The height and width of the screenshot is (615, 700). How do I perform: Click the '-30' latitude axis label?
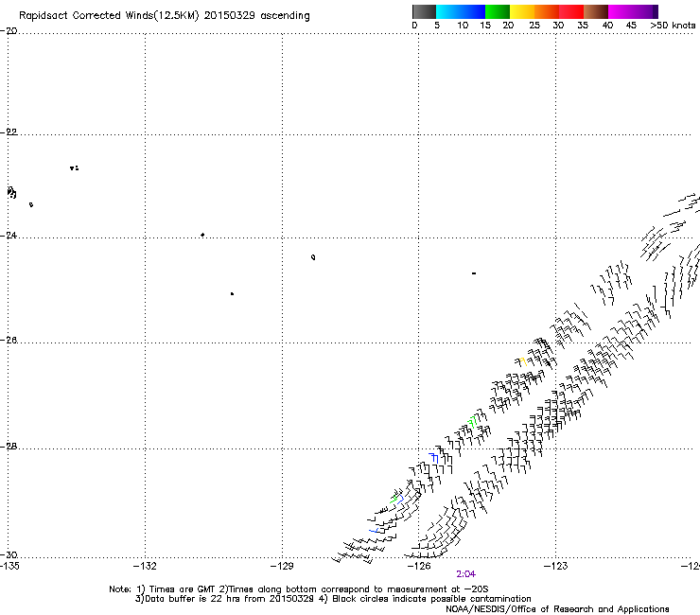point(9,555)
